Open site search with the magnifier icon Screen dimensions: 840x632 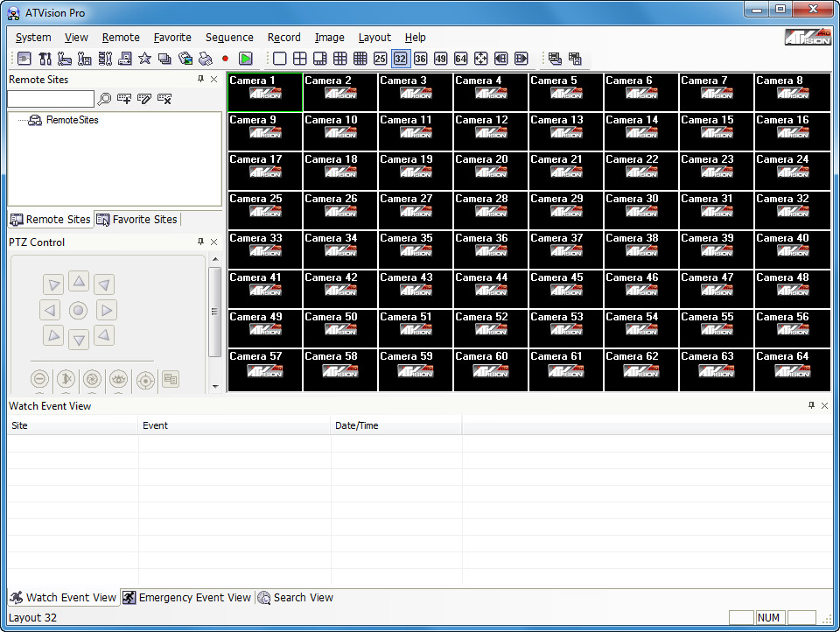coord(105,98)
